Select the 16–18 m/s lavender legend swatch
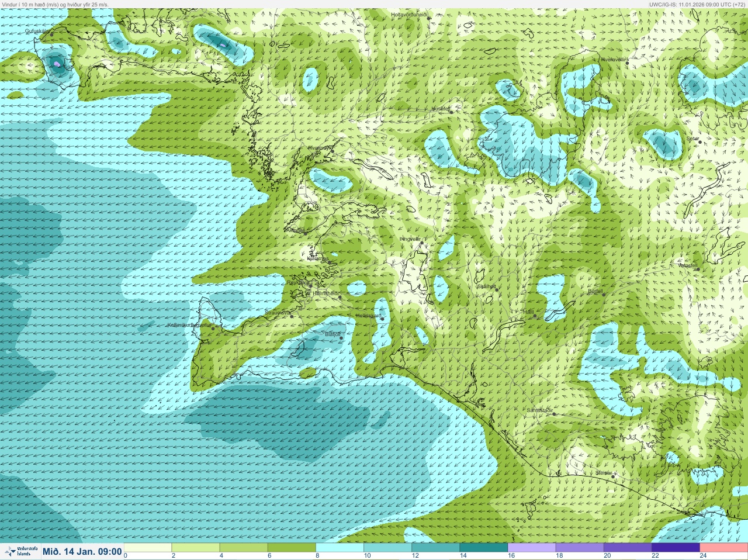This screenshot has width=748, height=560. [x=532, y=547]
